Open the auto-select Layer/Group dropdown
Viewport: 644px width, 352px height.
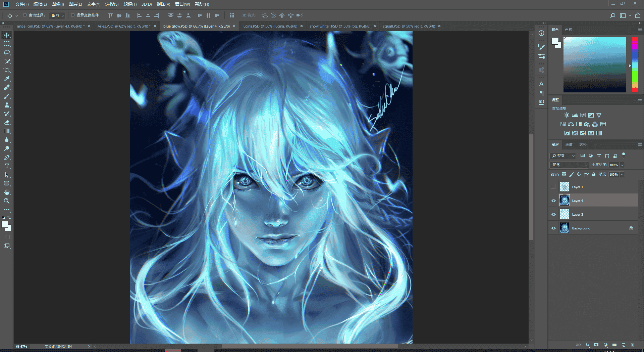pyautogui.click(x=57, y=15)
